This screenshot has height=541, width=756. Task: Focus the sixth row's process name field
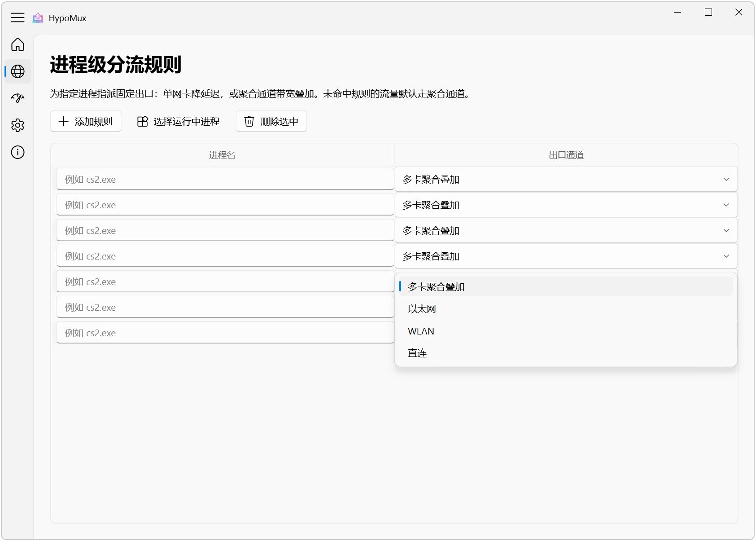[x=225, y=308]
